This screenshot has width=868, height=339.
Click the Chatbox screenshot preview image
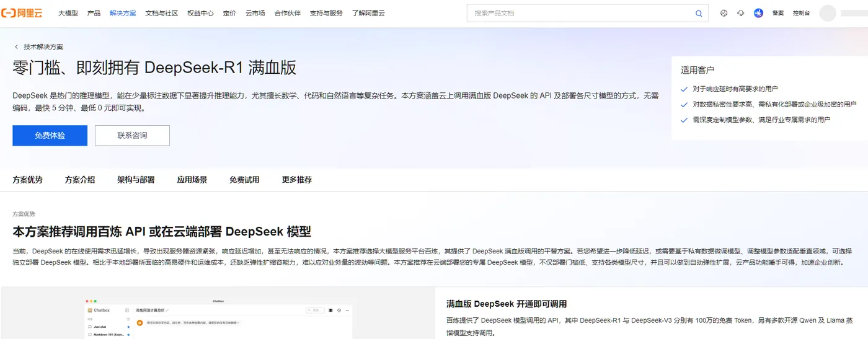[x=219, y=317]
